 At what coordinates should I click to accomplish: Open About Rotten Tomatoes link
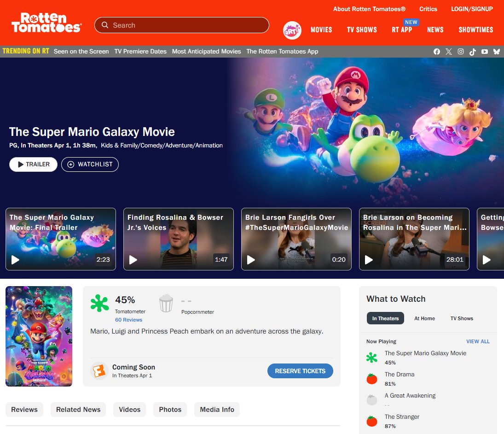coord(369,9)
